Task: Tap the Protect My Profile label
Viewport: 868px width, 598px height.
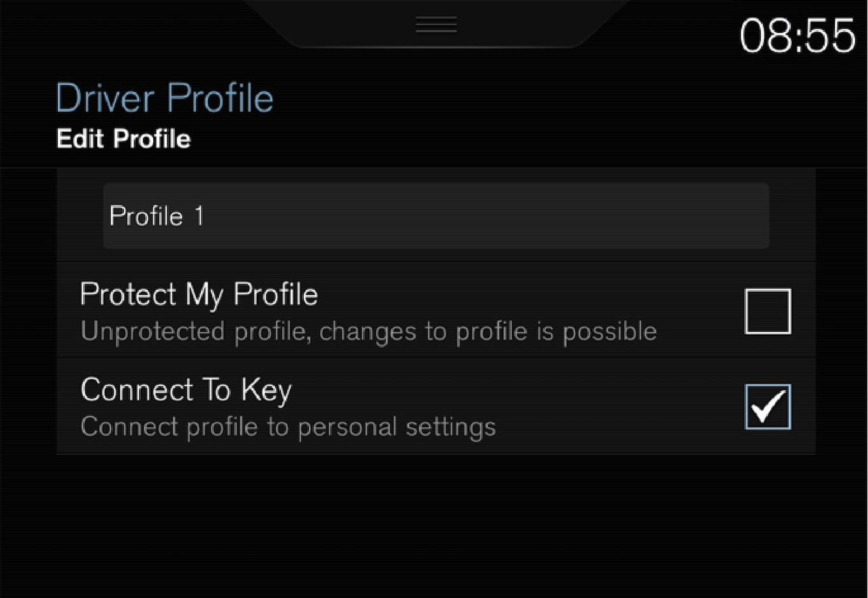Action: [x=199, y=295]
